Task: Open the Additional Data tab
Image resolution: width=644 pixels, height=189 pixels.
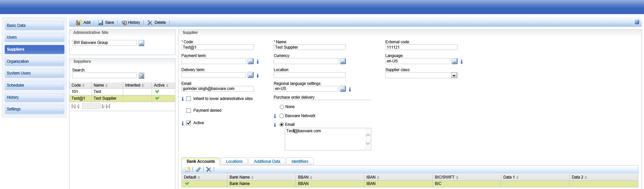Action: point(267,161)
